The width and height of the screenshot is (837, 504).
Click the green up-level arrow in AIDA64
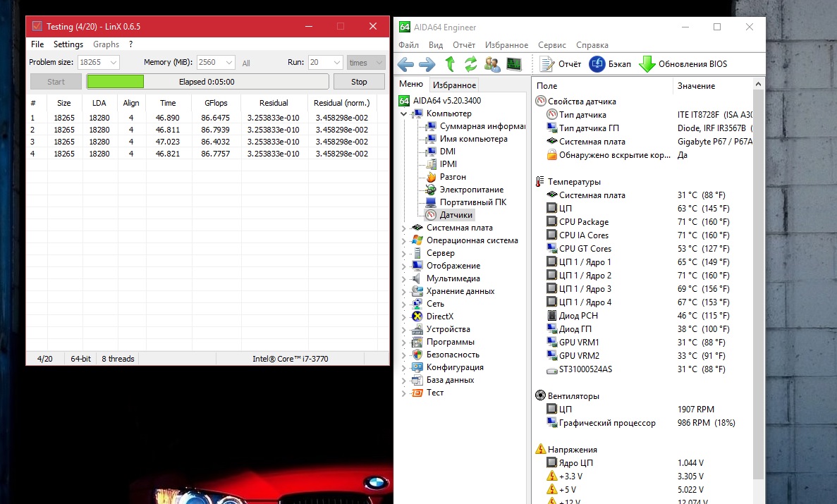450,64
